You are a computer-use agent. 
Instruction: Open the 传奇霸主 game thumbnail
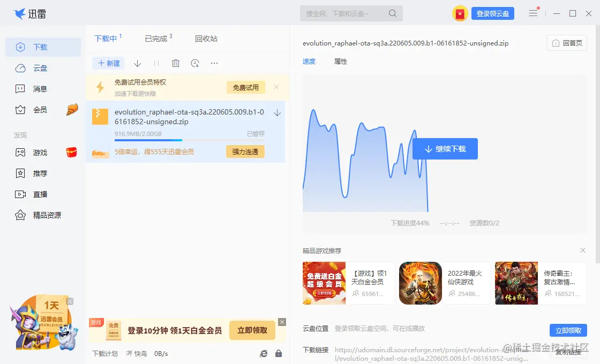(516, 283)
